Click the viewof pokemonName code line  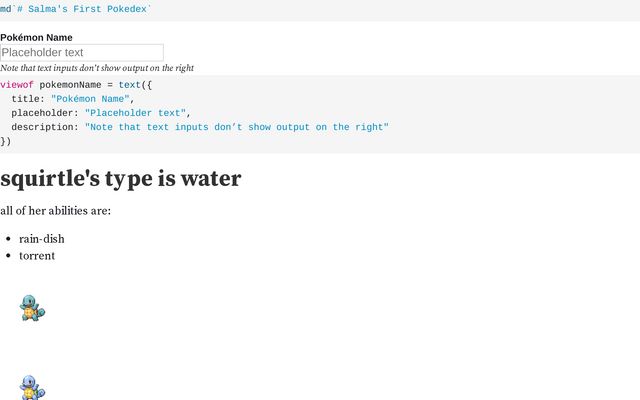(x=76, y=85)
